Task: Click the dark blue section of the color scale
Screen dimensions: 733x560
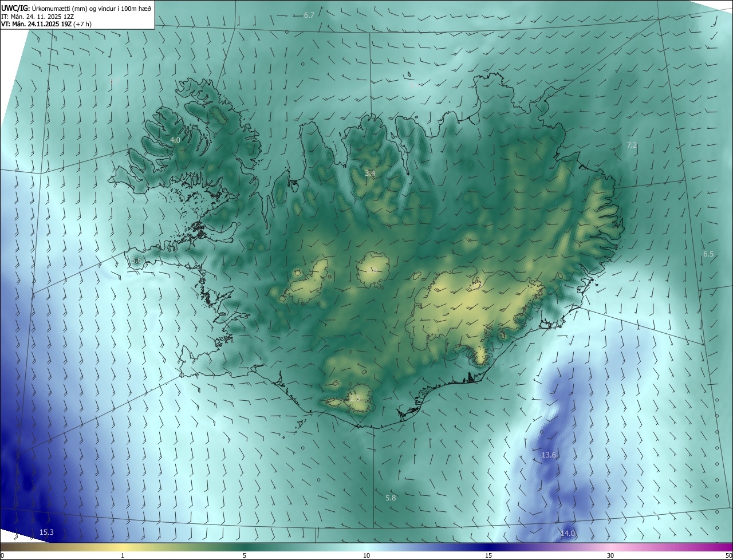Action: click(x=488, y=547)
